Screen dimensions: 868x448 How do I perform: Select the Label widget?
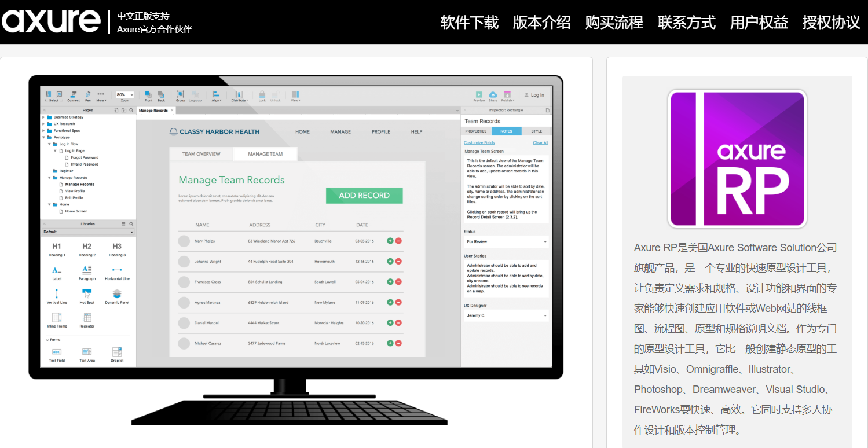[57, 273]
